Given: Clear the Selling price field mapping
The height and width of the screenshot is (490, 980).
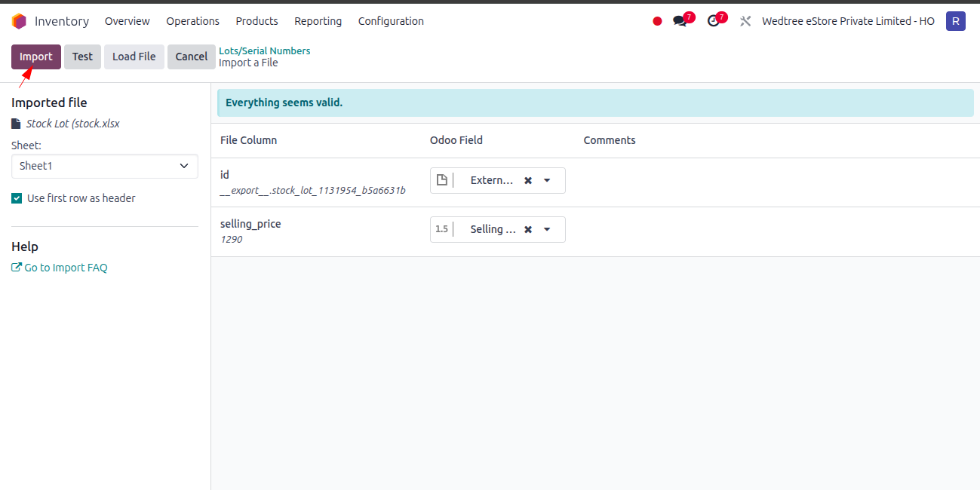Looking at the screenshot, I should 528,230.
